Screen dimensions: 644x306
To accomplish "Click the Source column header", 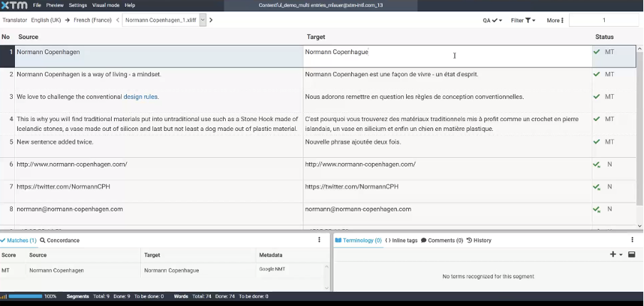I will (x=28, y=37).
